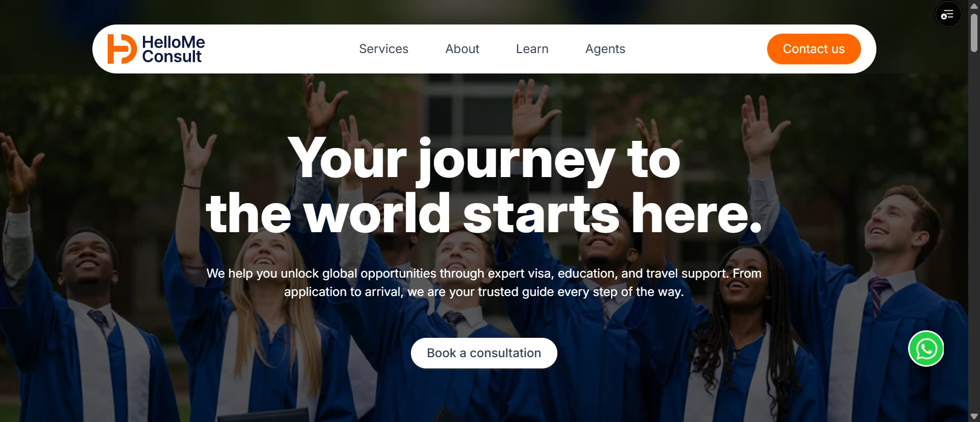Click the heading line 'the world starts here.'

[x=484, y=213]
